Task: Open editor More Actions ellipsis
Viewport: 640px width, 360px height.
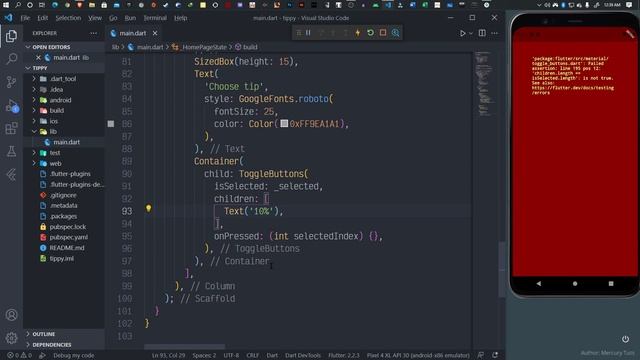Action: [494, 33]
